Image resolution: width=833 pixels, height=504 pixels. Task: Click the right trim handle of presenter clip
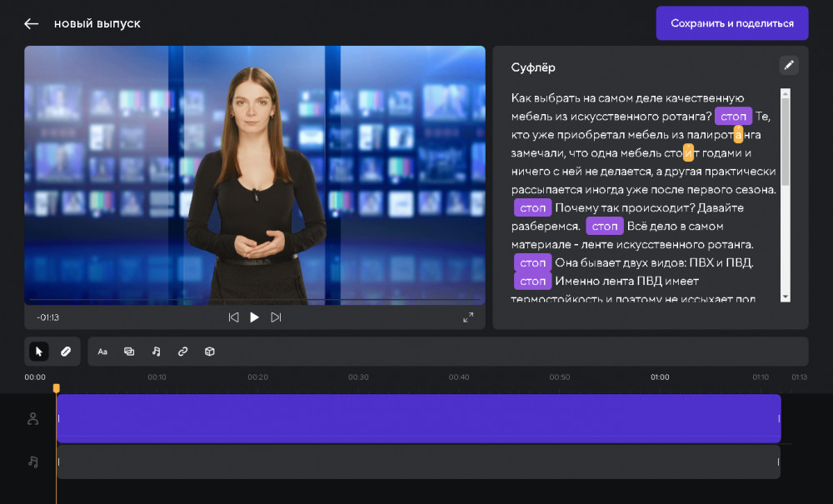pyautogui.click(x=779, y=418)
